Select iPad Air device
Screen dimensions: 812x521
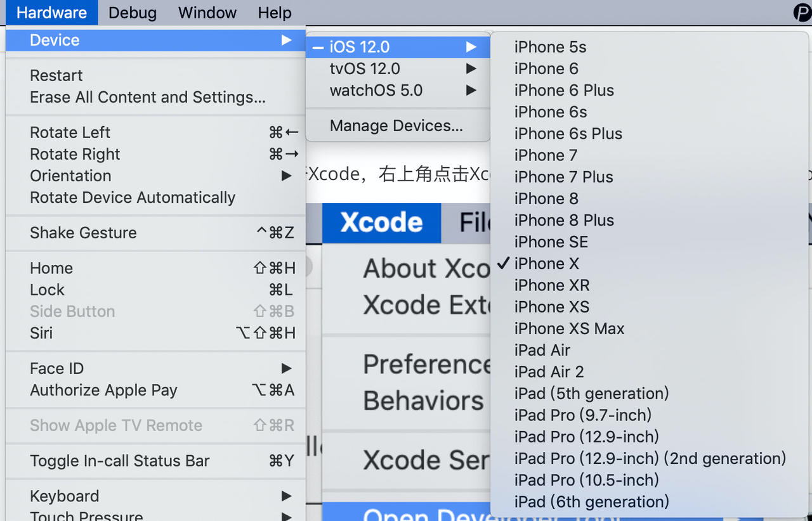tap(650, 350)
